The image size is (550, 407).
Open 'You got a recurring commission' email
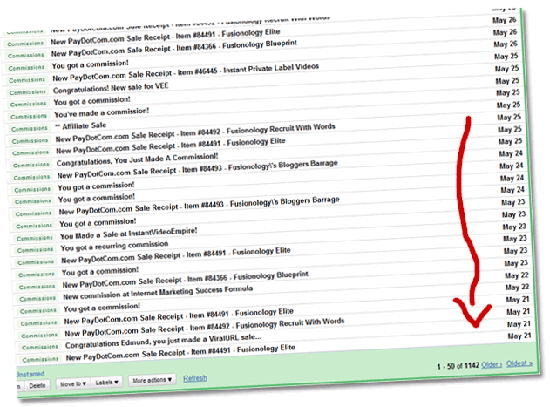[x=114, y=246]
